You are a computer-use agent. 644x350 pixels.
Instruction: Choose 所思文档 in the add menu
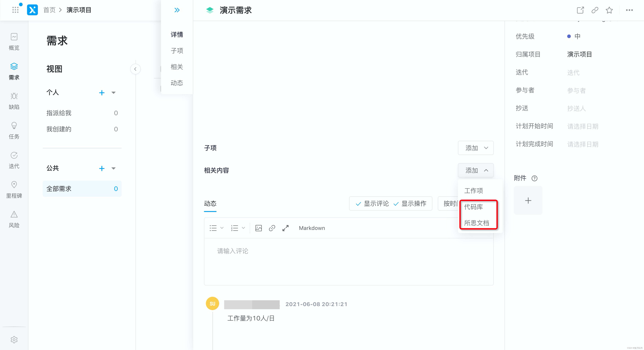coord(477,223)
